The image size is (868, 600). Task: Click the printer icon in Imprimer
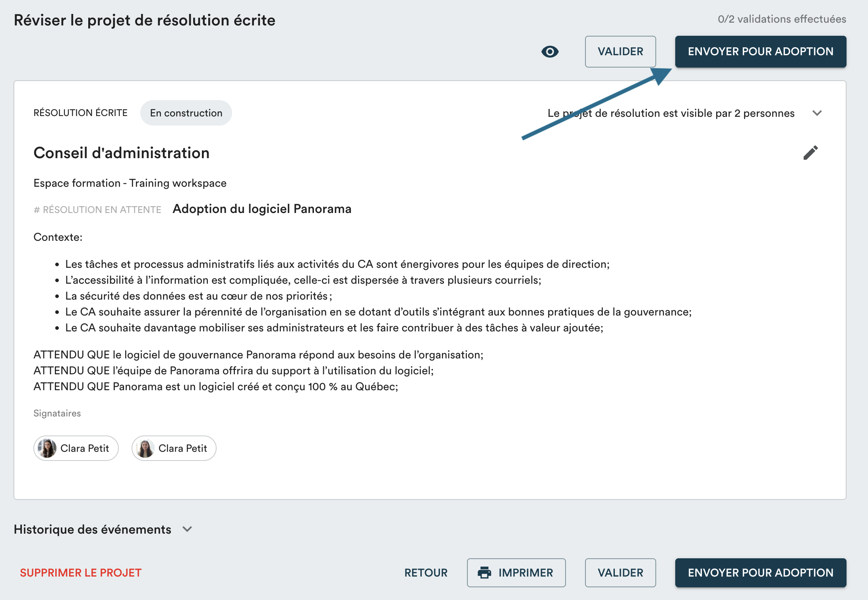(x=484, y=573)
